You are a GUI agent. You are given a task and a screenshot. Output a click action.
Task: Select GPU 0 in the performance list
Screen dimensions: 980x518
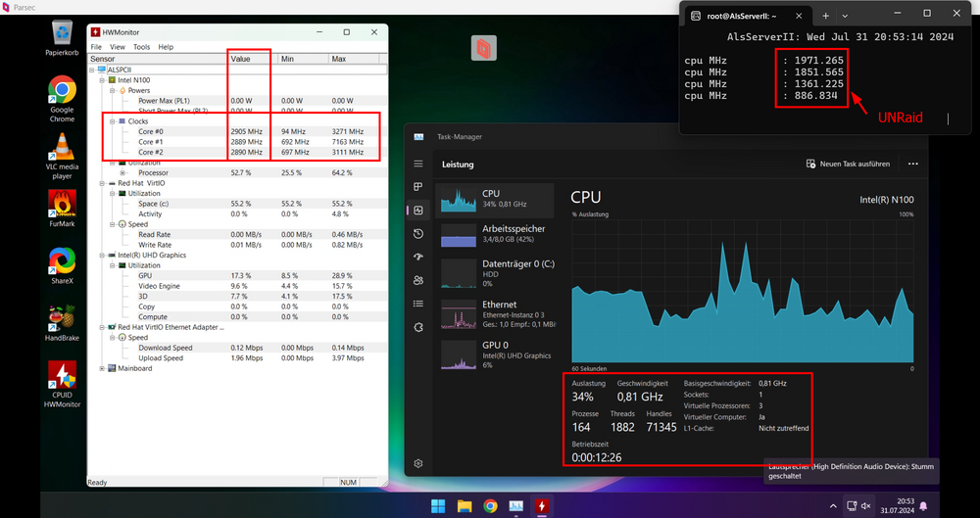(494, 354)
